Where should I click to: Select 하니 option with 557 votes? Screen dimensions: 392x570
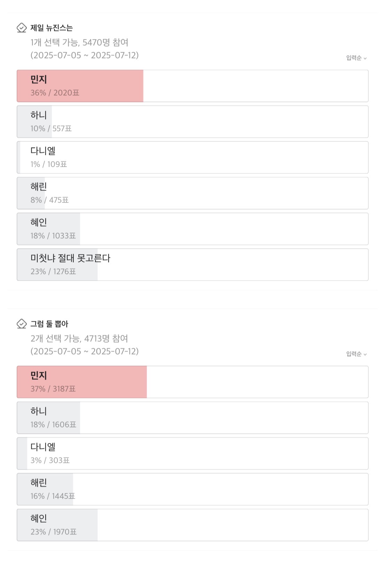pos(193,122)
